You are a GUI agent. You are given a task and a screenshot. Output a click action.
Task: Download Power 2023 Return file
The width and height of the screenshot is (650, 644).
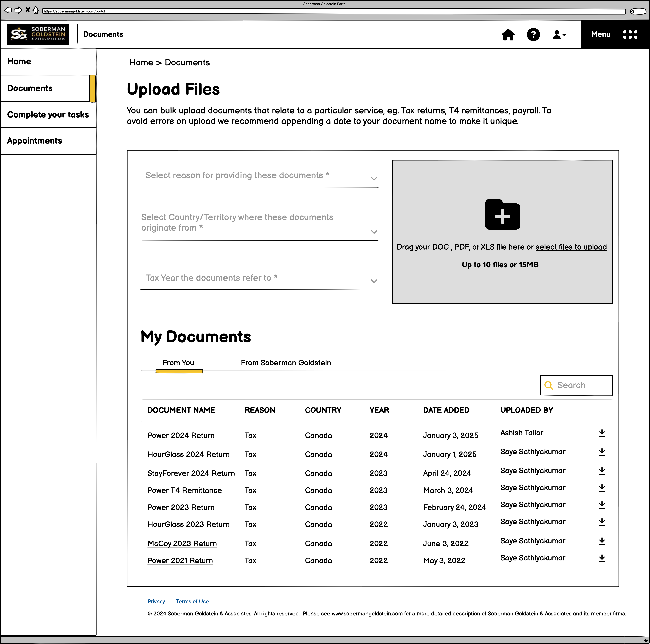(602, 505)
